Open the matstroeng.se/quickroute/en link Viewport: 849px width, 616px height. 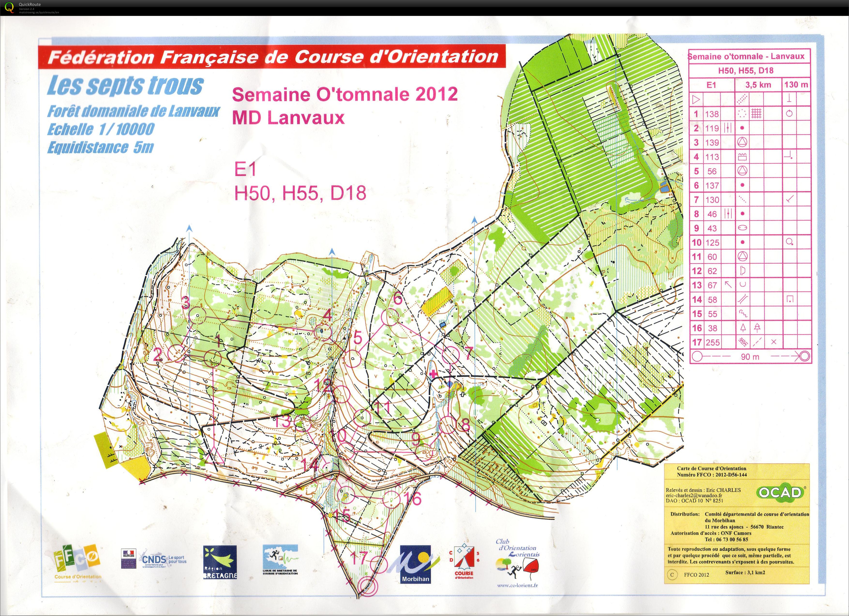(x=39, y=12)
